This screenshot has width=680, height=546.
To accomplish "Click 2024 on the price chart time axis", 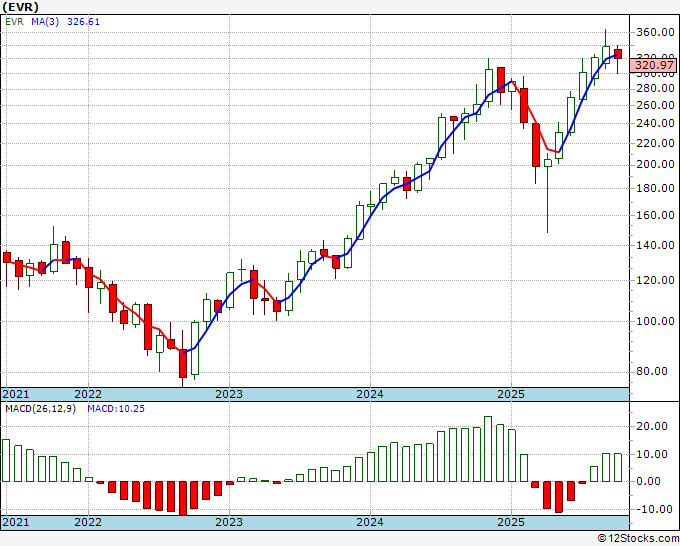I will pos(370,394).
